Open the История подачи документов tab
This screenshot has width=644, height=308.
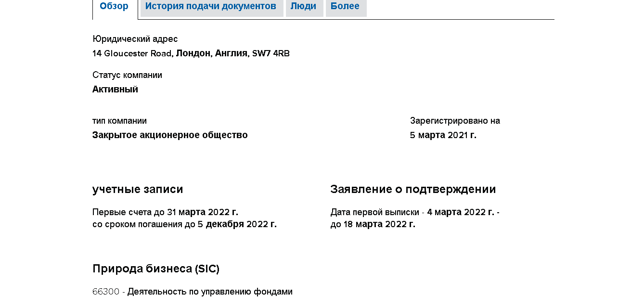[x=211, y=7]
